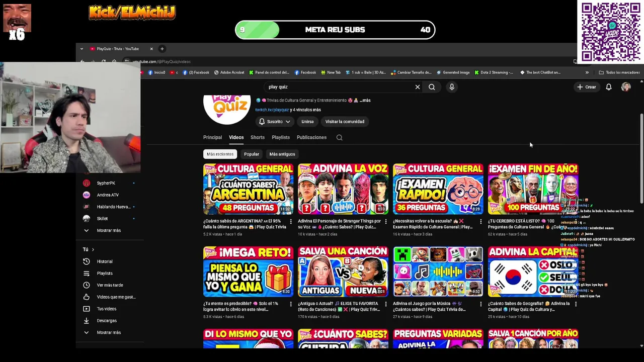Expand channel description with ...más

pyautogui.click(x=365, y=101)
